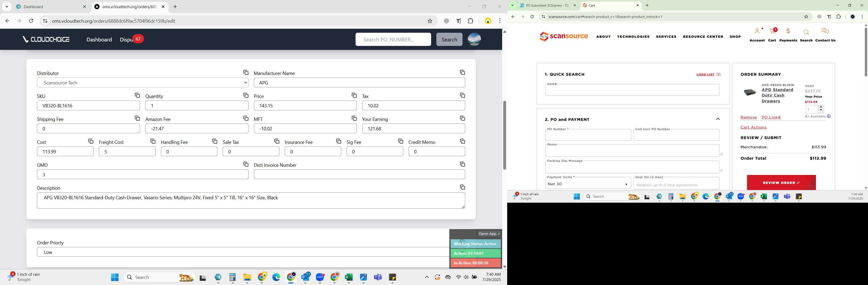Open RESOURCE CENTER menu on ScanSource
Image resolution: width=868 pixels, height=285 pixels.
(x=703, y=37)
